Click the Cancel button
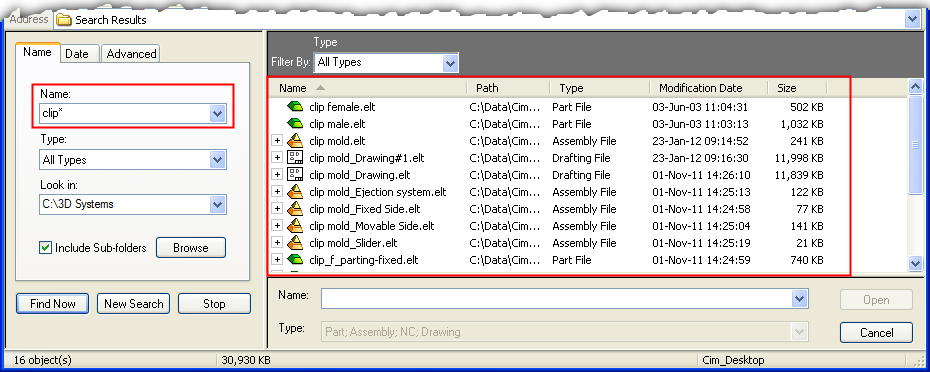 pos(876,333)
